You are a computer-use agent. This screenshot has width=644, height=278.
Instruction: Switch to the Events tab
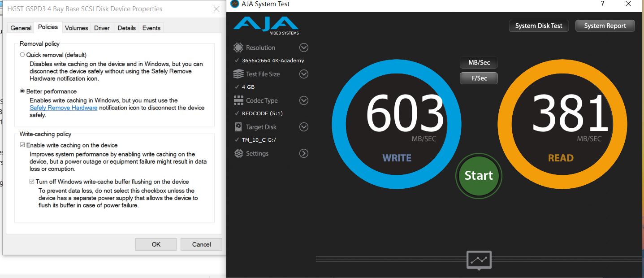(x=151, y=28)
